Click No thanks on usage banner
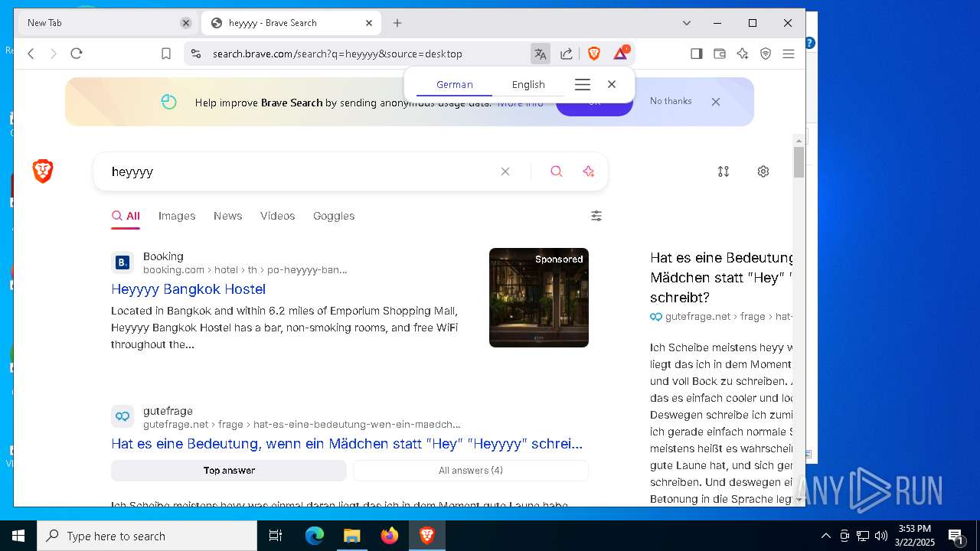The width and height of the screenshot is (980, 551). [x=671, y=101]
